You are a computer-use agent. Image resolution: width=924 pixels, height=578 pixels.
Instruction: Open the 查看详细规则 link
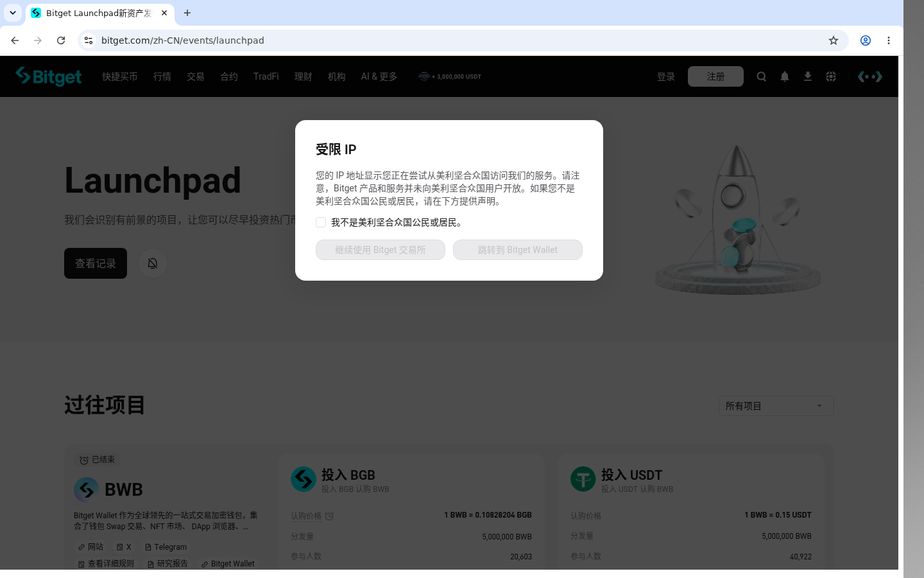[x=106, y=564]
